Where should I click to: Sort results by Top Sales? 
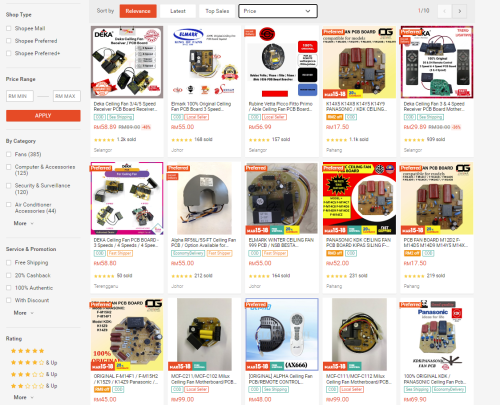[x=217, y=11]
